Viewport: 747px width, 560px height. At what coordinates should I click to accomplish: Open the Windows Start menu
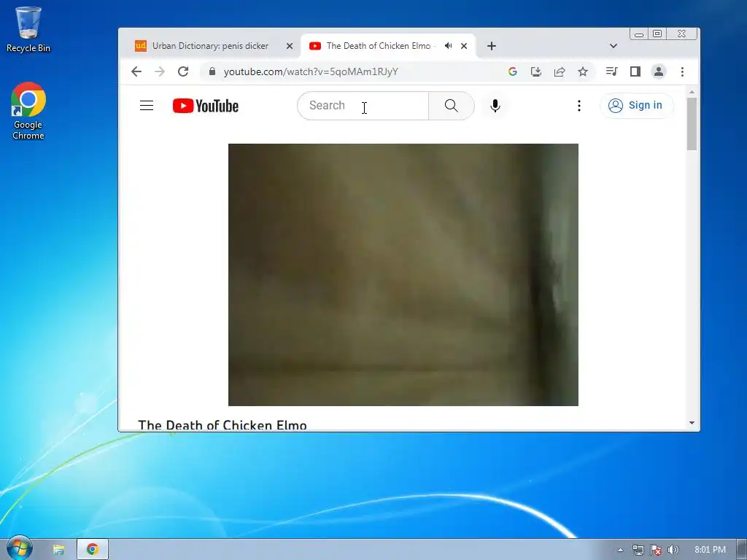pyautogui.click(x=19, y=548)
